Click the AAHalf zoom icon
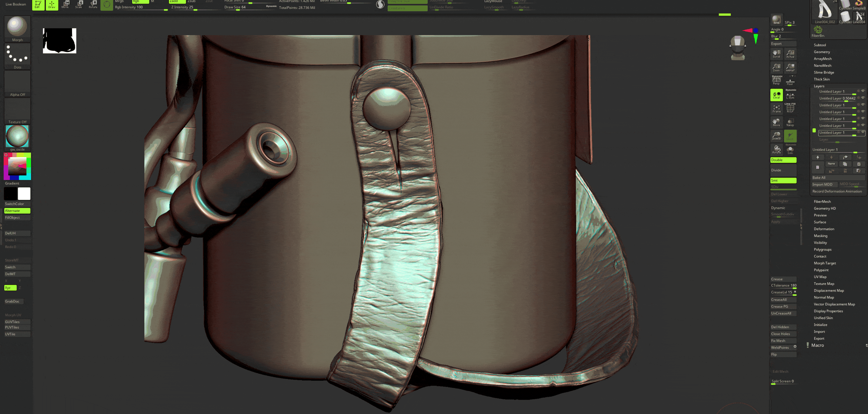Screen dimensions: 868x414 (790, 67)
